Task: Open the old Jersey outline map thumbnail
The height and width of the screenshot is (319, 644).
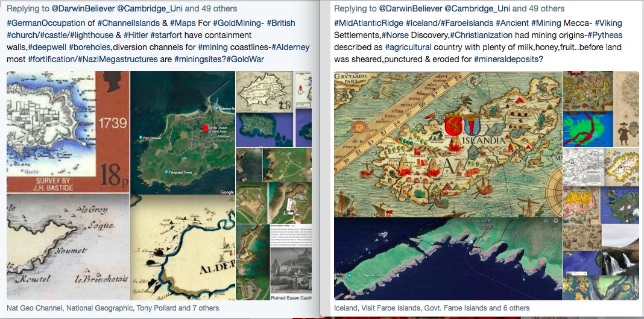Action: (x=264, y=92)
